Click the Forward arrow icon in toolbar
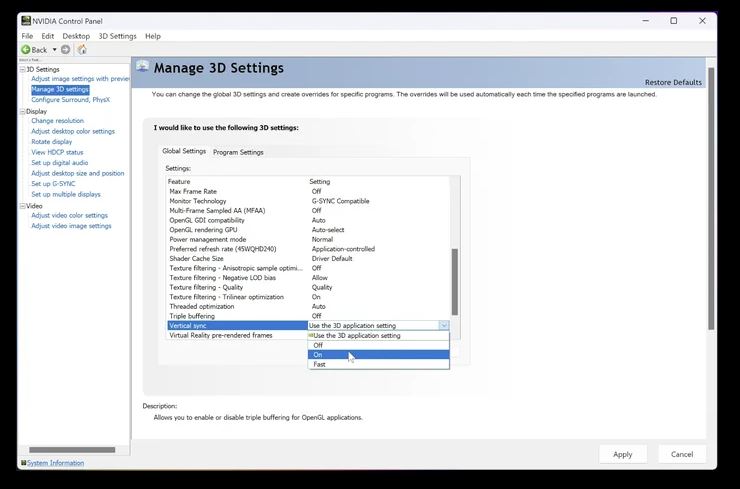Viewport: 740px width, 489px height. tap(66, 50)
